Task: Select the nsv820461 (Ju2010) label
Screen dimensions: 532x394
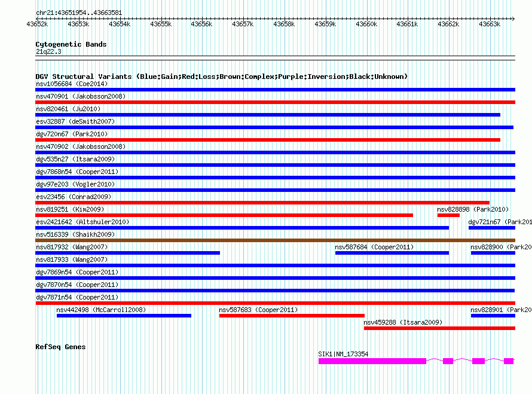Action: point(68,109)
